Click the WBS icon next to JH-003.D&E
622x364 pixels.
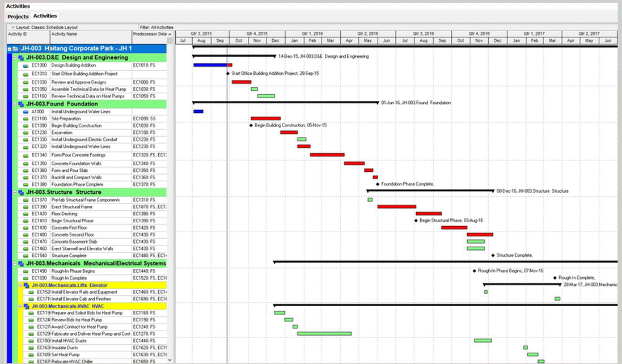(x=21, y=57)
